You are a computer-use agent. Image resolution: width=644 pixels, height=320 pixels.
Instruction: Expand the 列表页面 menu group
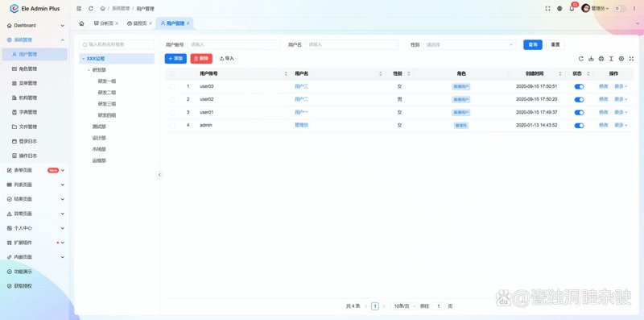click(x=35, y=185)
